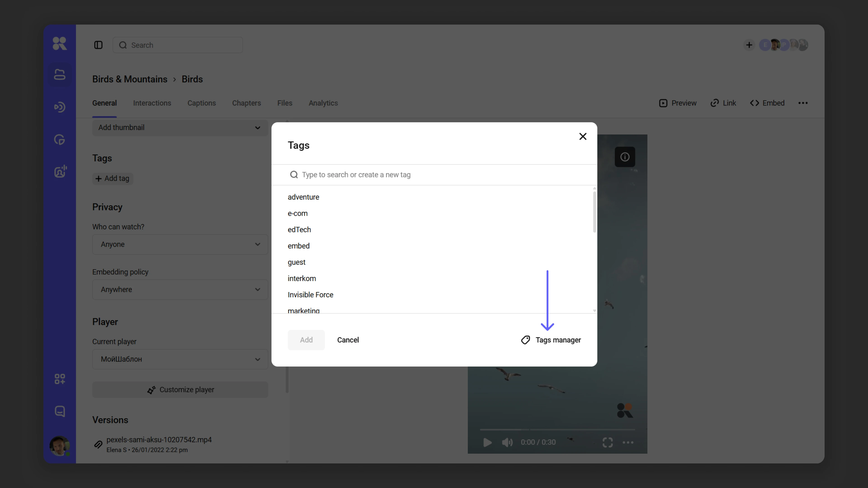Click the tag list scrollbar
Screen dimensions: 868x488
(x=594, y=212)
